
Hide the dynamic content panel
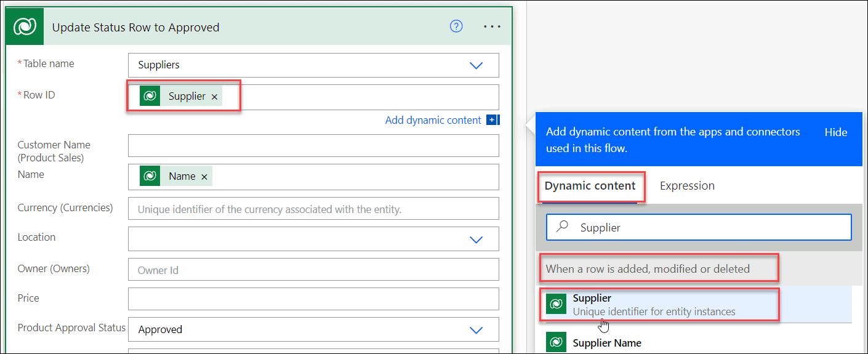(x=835, y=132)
